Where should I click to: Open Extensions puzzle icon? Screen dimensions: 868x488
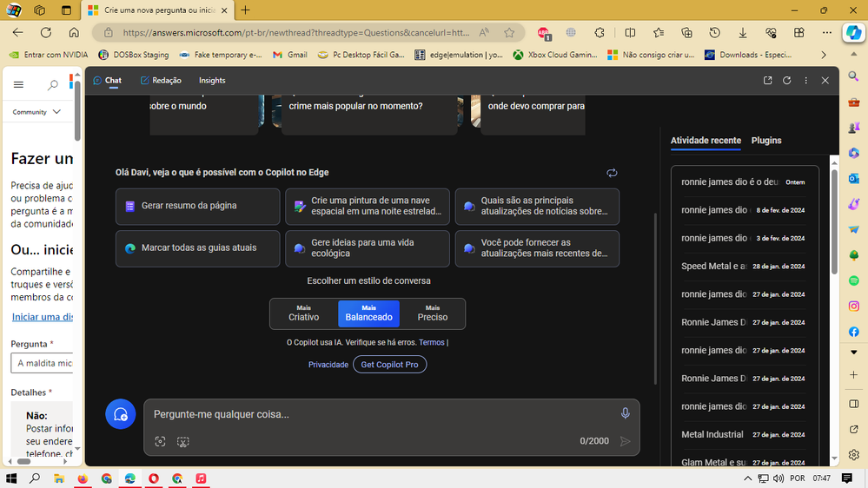click(x=599, y=33)
